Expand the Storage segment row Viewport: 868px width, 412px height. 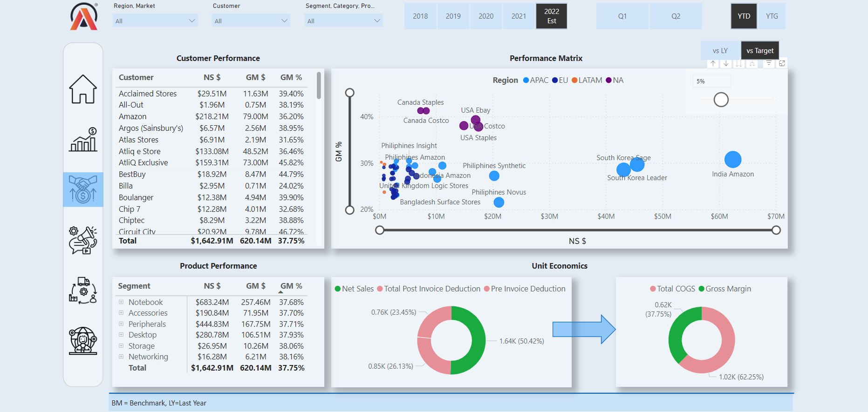tap(121, 346)
